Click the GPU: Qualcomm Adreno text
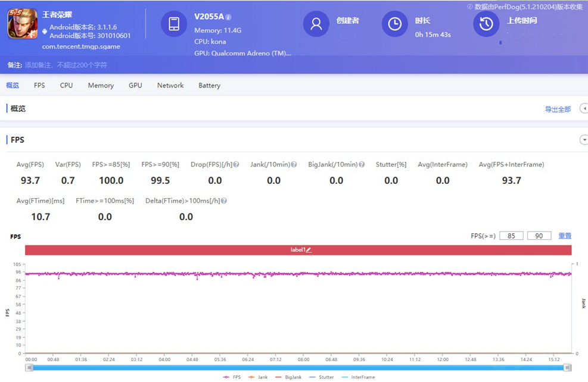588x382 pixels. coord(242,53)
